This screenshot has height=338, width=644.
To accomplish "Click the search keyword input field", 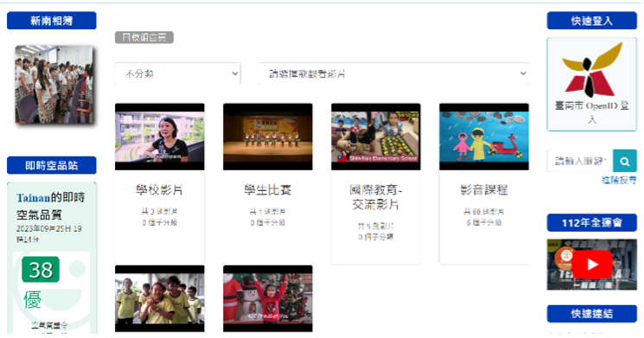I will pos(580,161).
